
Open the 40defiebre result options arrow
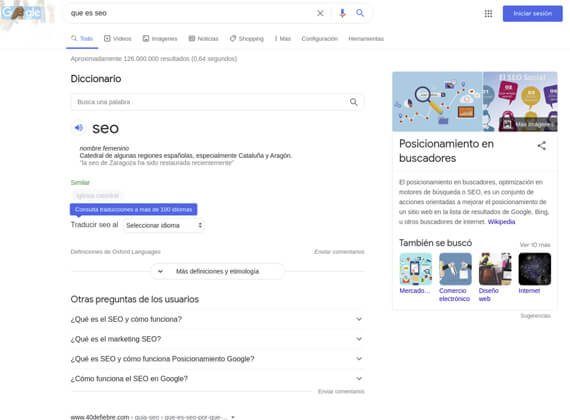coord(233,417)
